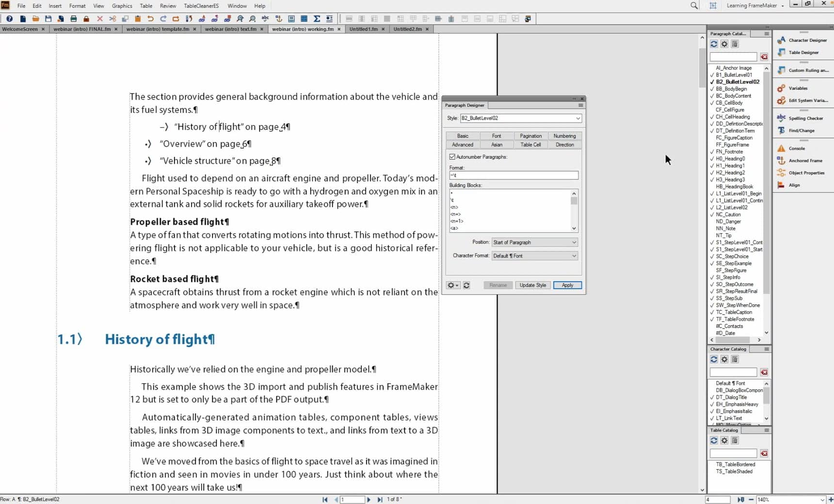Click the Update Style button
Viewport: 834px width, 504px height.
(532, 285)
